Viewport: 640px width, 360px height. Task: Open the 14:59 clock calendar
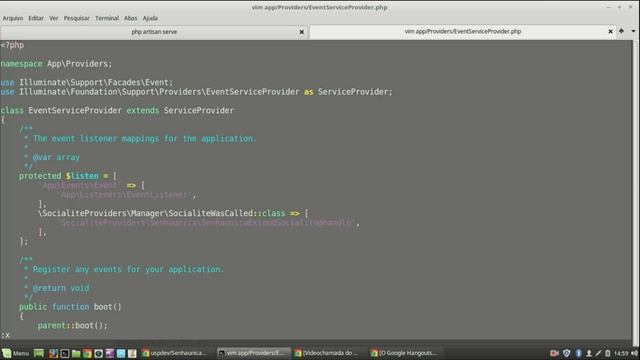tap(621, 353)
